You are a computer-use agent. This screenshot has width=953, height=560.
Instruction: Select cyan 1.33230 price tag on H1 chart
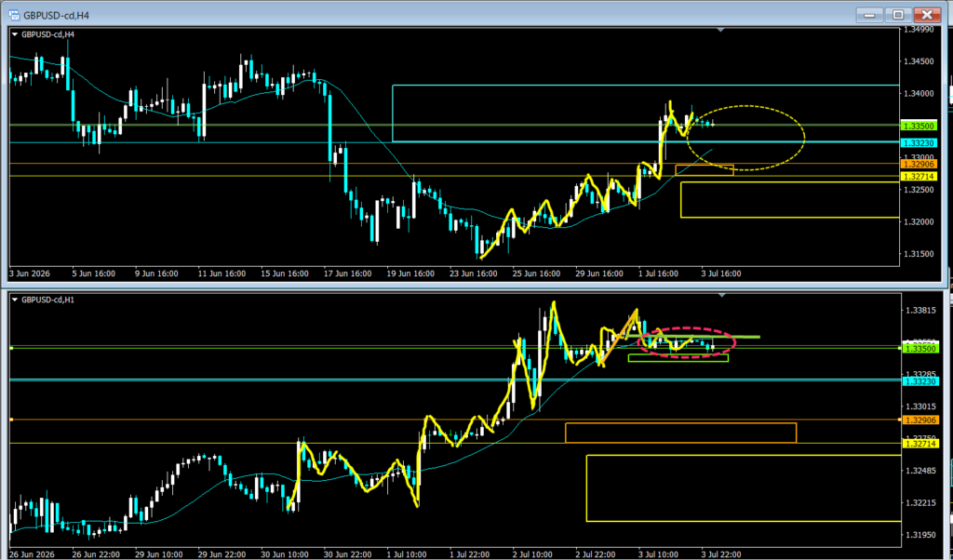tap(919, 380)
